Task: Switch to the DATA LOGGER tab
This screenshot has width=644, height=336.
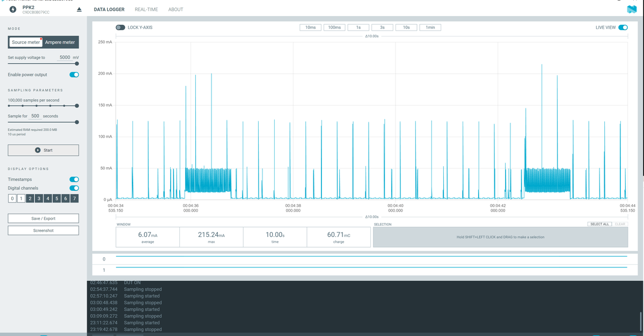Action: coord(109,9)
